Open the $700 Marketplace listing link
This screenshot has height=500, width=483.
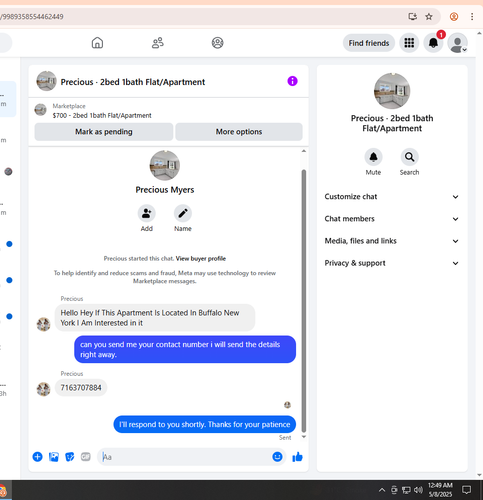[102, 115]
